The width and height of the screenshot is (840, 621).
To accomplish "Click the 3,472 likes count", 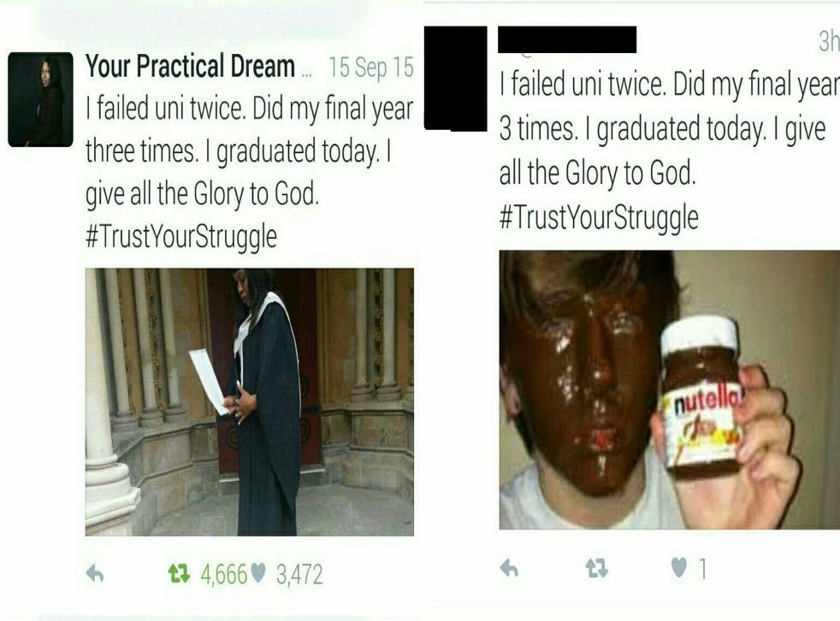I will [299, 575].
